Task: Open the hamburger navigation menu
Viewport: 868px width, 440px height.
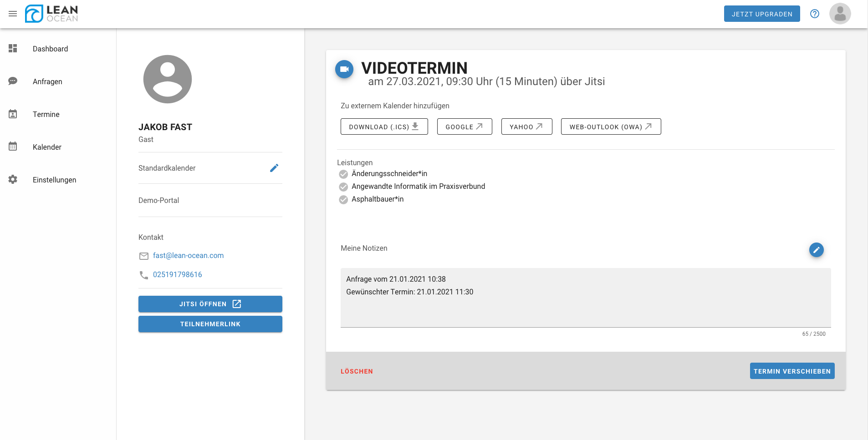Action: click(x=13, y=14)
